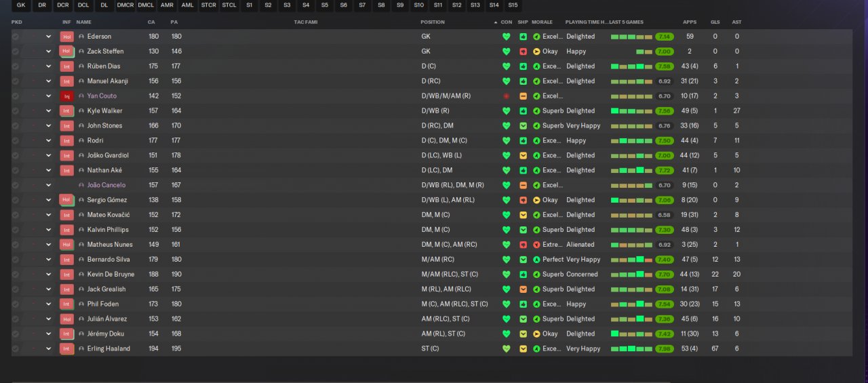Toggle picked checkmark for Phil Foden
868x383 pixels.
(16, 304)
